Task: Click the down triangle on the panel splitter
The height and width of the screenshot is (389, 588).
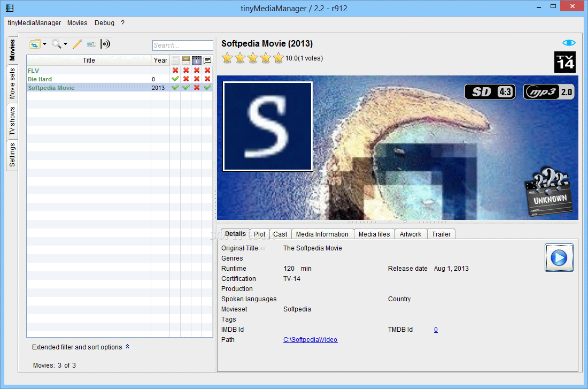Action: click(x=405, y=222)
